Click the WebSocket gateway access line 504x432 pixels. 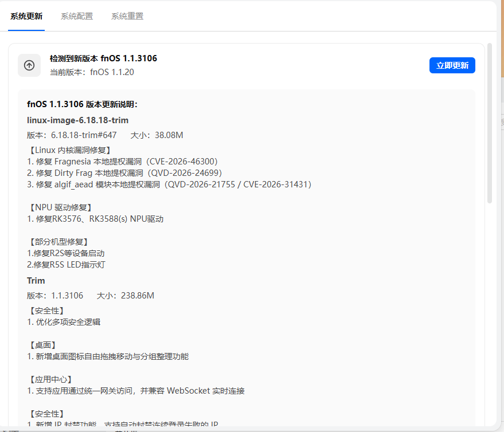pos(136,391)
